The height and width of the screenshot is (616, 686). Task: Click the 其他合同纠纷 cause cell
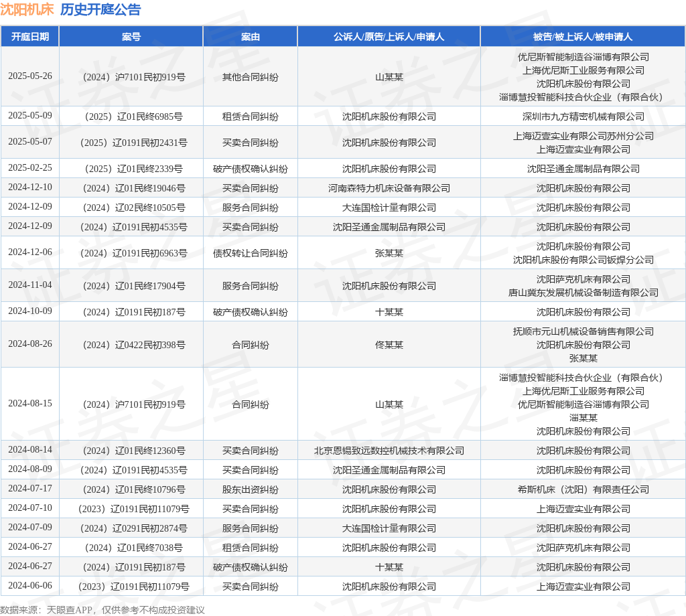251,78
